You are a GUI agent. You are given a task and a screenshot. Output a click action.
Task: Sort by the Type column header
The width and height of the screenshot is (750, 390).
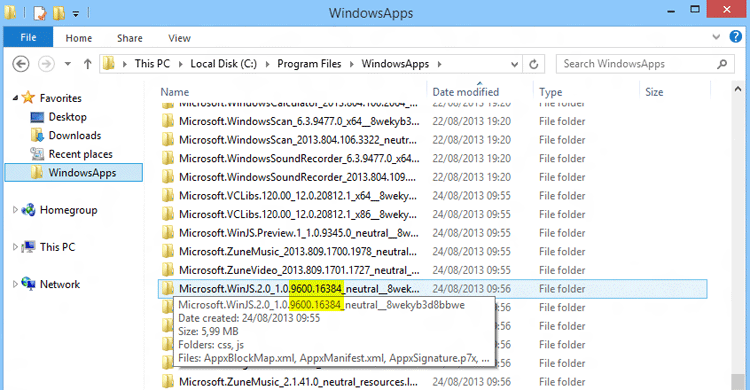551,92
